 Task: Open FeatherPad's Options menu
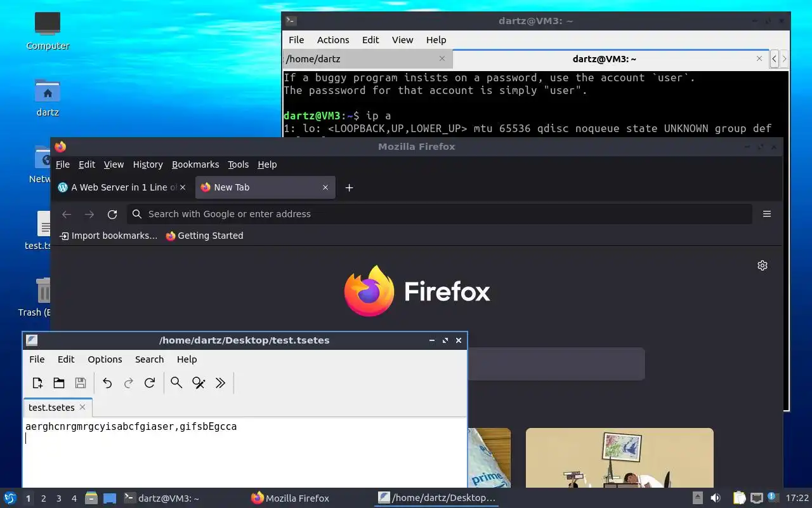click(x=105, y=359)
